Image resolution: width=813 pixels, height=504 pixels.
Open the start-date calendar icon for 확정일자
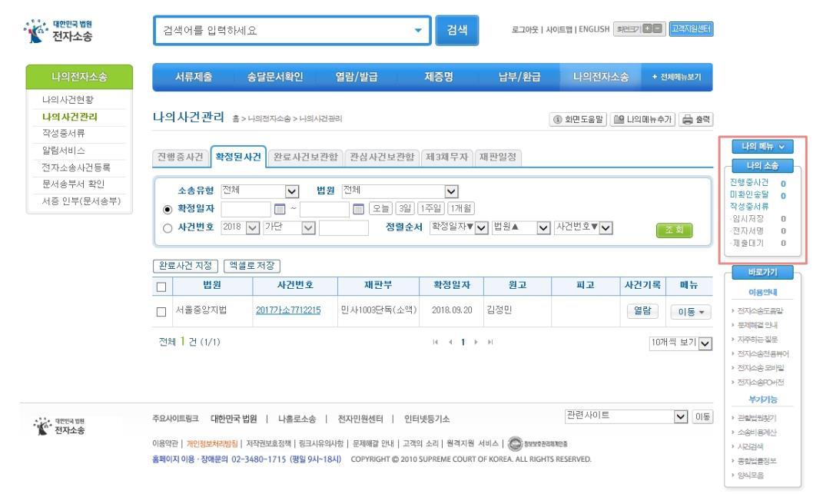(x=280, y=209)
